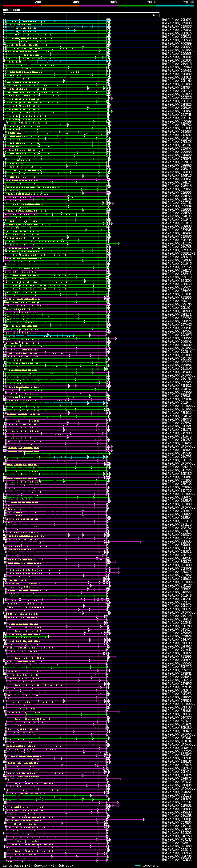
Task: Select hit label UniRef100_Q8L685
Action: [x=176, y=542]
